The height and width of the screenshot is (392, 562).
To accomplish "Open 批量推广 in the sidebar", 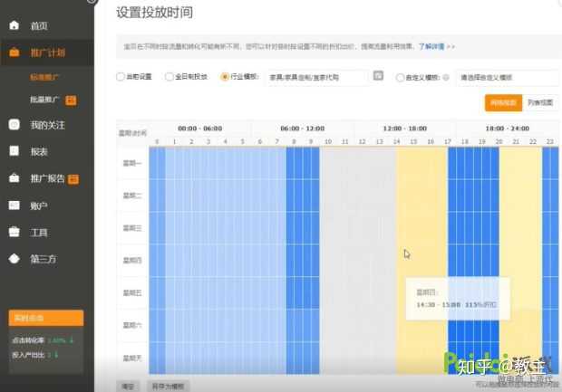I will 45,99.
